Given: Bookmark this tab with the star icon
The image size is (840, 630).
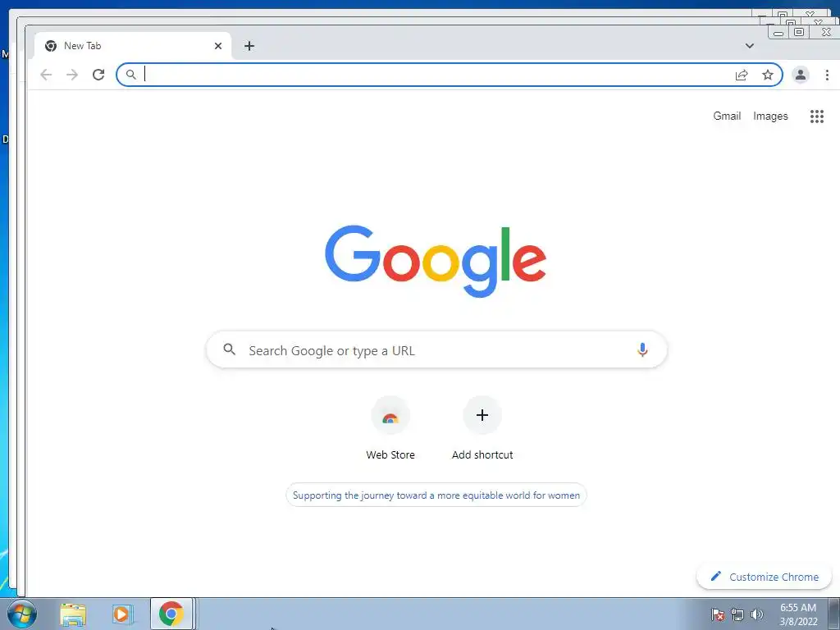Looking at the screenshot, I should [768, 75].
